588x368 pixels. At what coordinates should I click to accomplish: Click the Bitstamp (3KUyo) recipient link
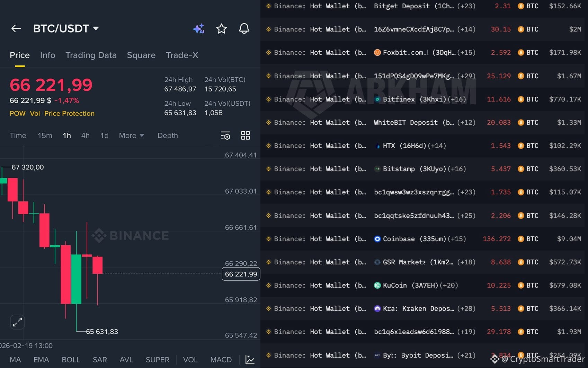415,169
